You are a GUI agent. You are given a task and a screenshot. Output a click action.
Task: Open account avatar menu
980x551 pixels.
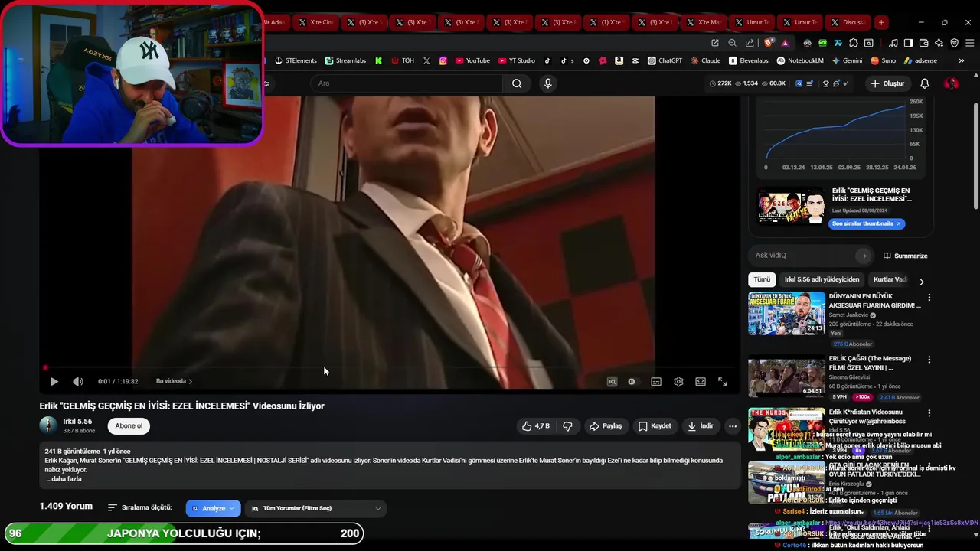pyautogui.click(x=951, y=83)
